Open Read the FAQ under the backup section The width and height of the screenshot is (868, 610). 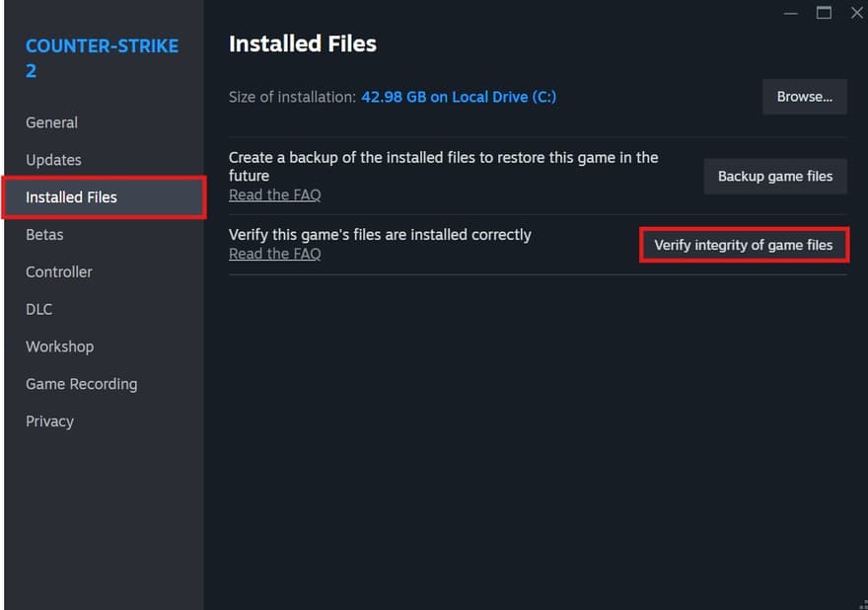click(274, 194)
